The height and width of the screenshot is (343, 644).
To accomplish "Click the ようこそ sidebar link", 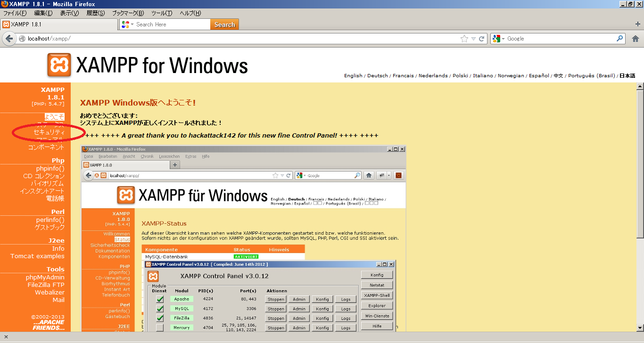I will (55, 116).
